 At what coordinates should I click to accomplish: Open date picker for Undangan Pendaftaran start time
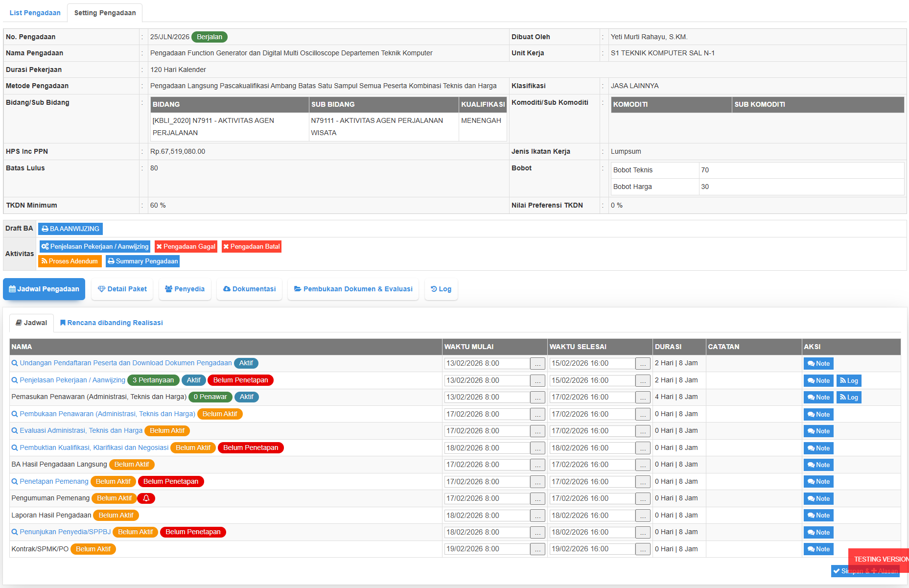537,364
